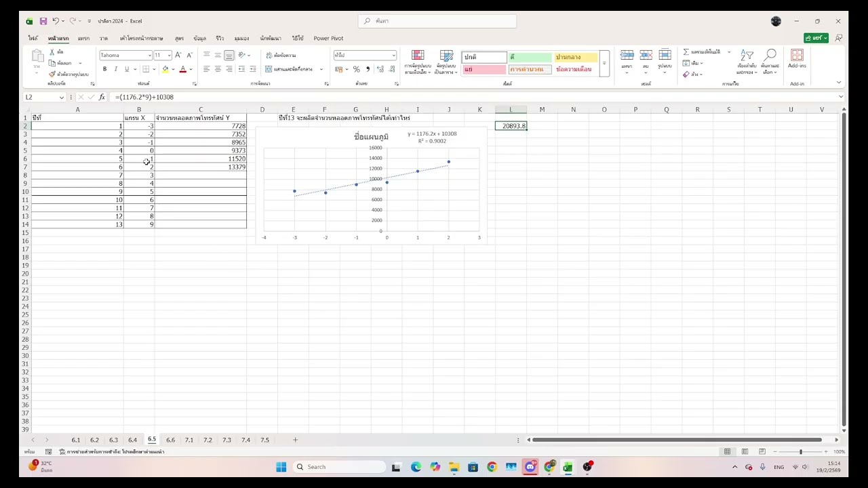Decrease font size with the small A icon

point(189,55)
